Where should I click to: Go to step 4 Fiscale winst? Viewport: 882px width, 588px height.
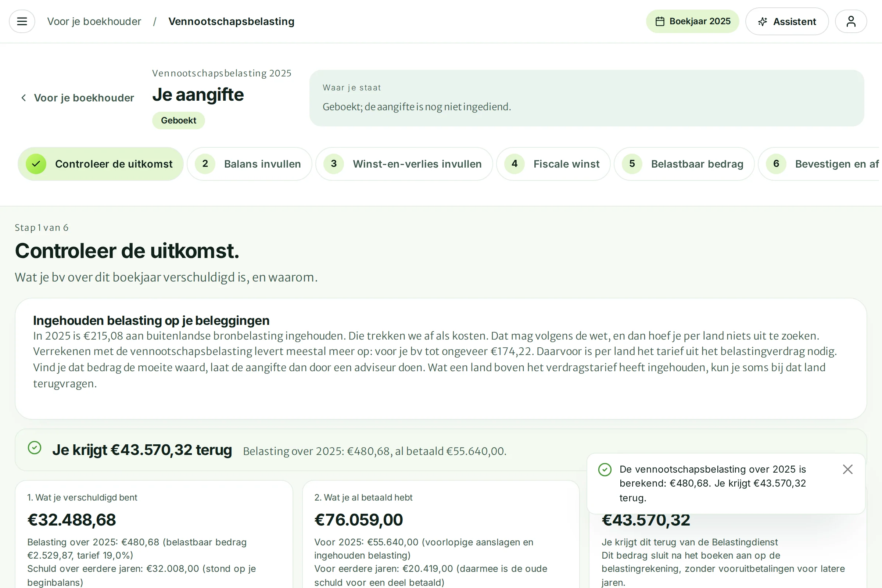click(553, 164)
